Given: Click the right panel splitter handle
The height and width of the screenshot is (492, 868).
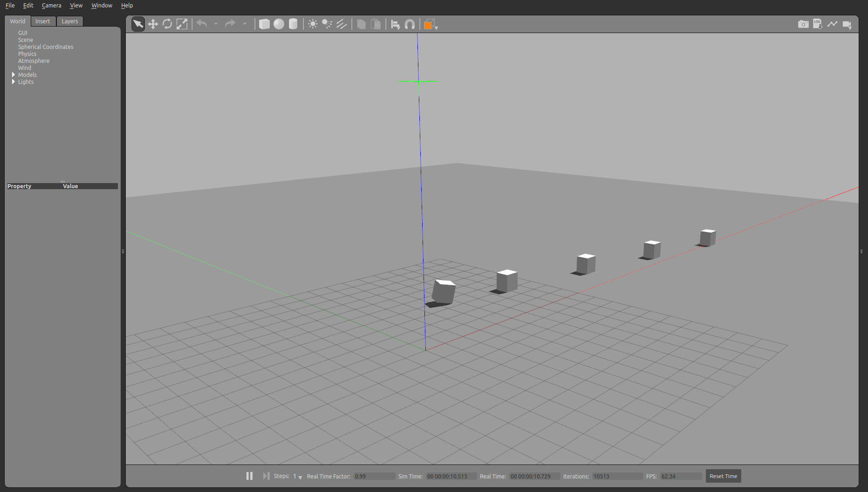Looking at the screenshot, I should [861, 251].
